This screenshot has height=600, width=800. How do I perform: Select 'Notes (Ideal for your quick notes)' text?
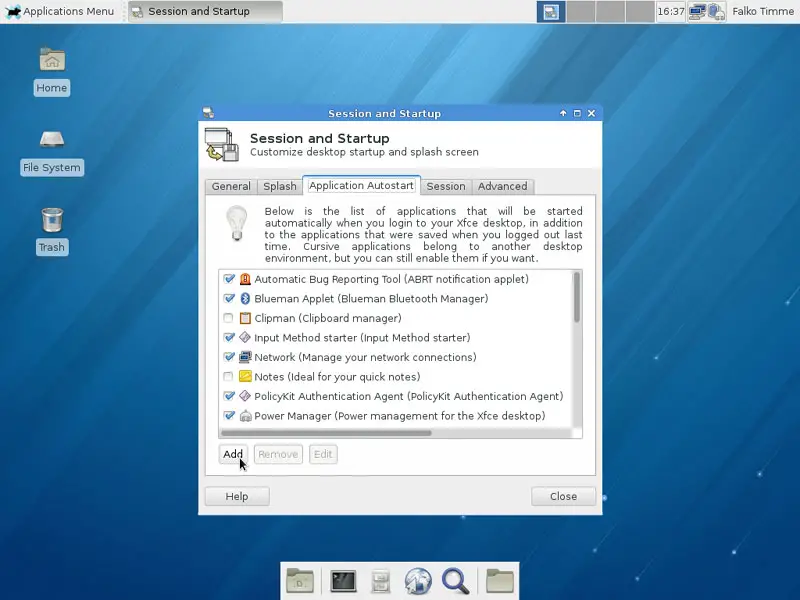[337, 377]
